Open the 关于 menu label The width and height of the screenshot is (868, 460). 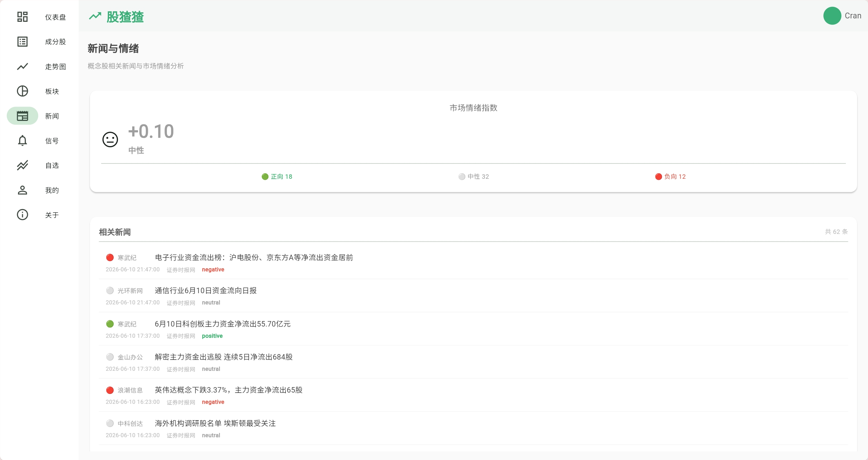click(52, 215)
